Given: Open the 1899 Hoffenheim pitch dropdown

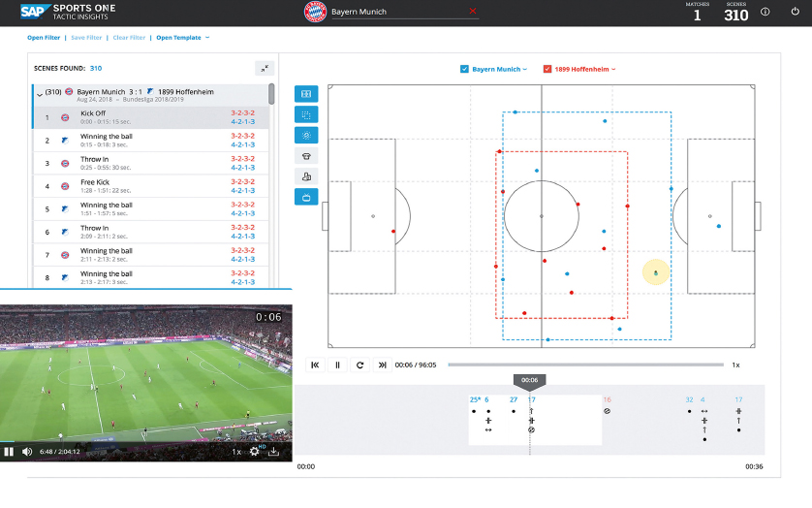Looking at the screenshot, I should (x=585, y=69).
